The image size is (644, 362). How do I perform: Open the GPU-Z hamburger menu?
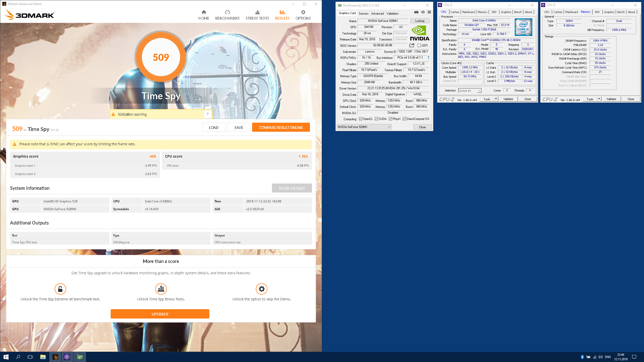point(429,12)
